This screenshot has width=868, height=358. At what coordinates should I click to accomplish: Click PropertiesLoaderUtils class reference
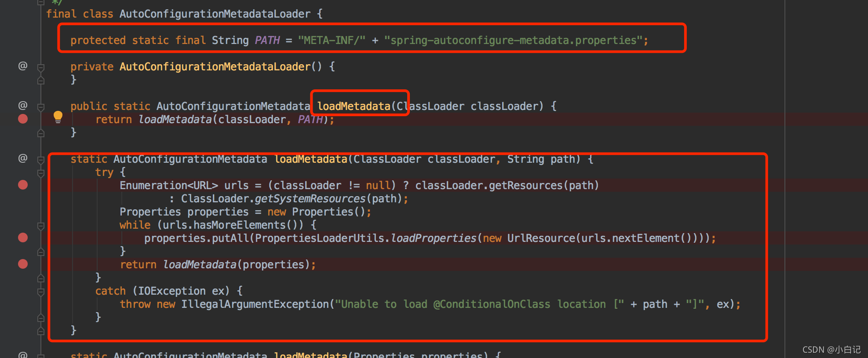320,238
